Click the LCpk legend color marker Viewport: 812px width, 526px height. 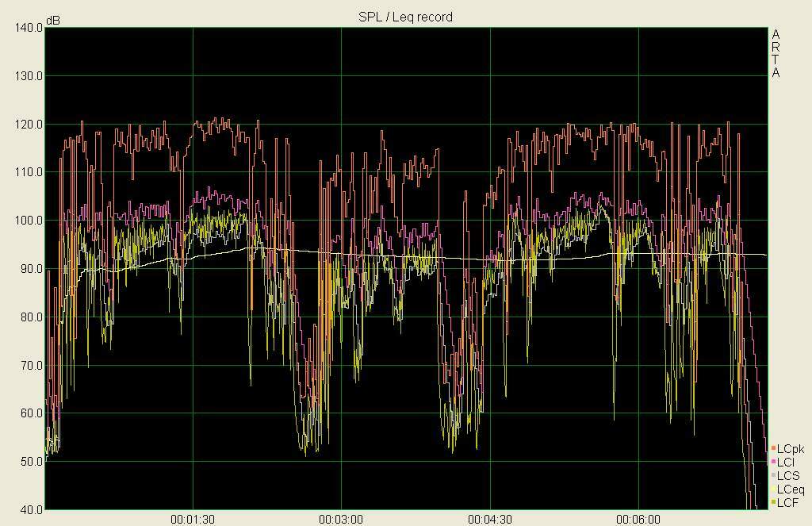pos(773,448)
